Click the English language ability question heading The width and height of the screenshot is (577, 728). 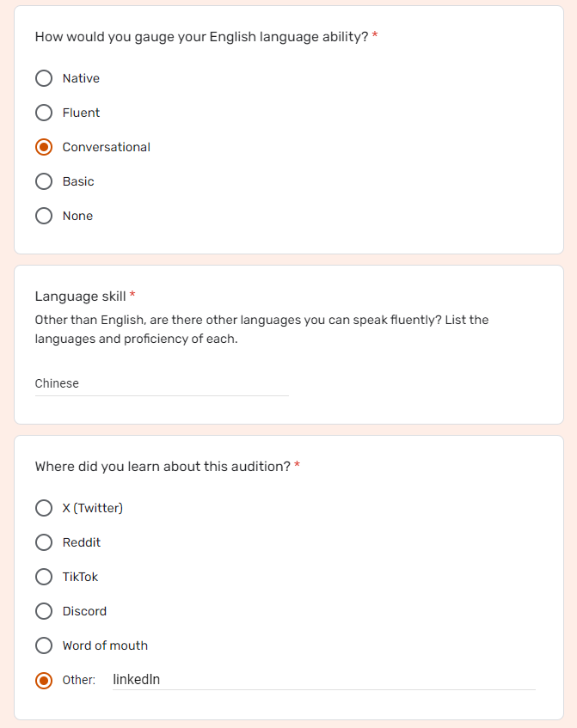201,37
